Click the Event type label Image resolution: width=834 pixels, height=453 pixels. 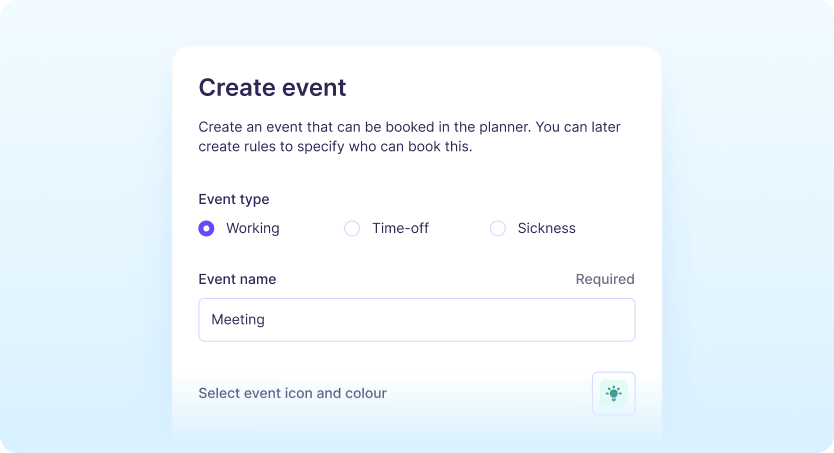[233, 199]
